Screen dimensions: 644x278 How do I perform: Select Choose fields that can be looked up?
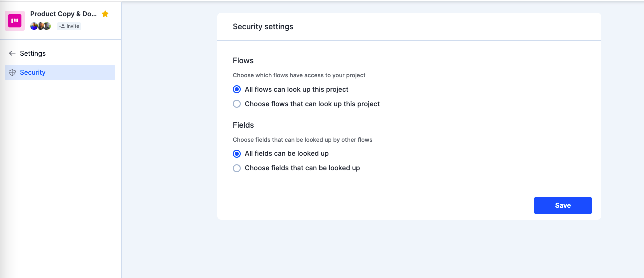tap(237, 168)
